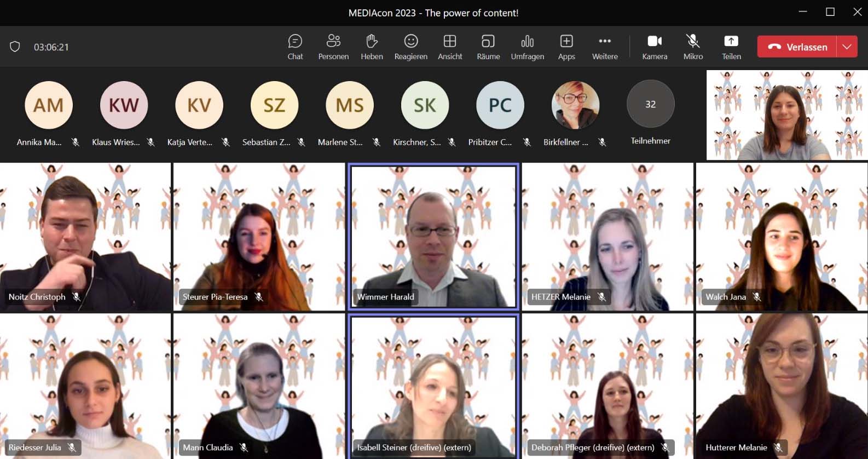Show all 32 Teilnehmer overflow
The height and width of the screenshot is (459, 868).
[x=650, y=105]
